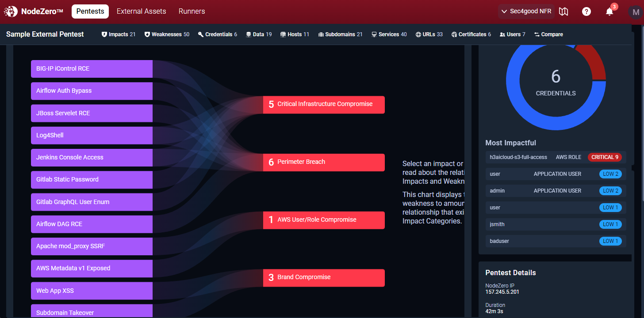Select the Perimeter Breach impact

coord(324,162)
